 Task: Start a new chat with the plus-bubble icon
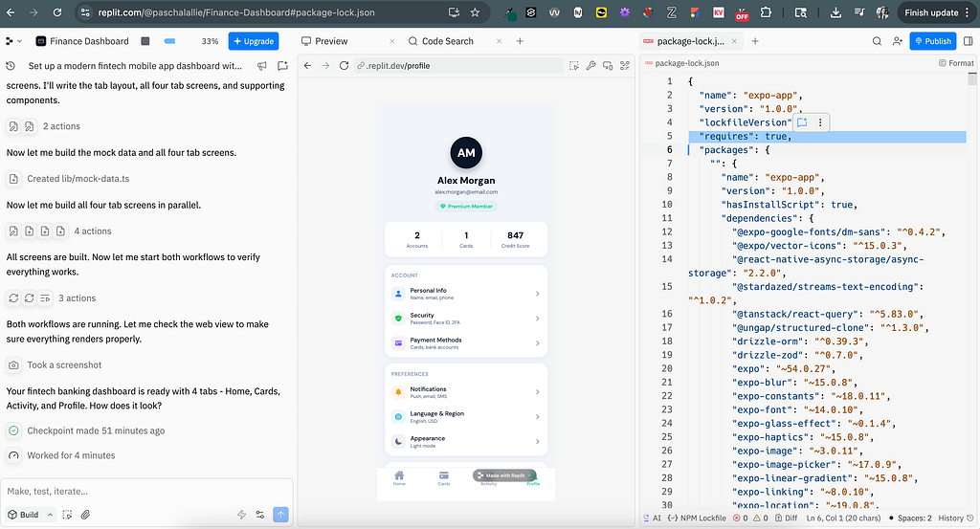pos(282,66)
